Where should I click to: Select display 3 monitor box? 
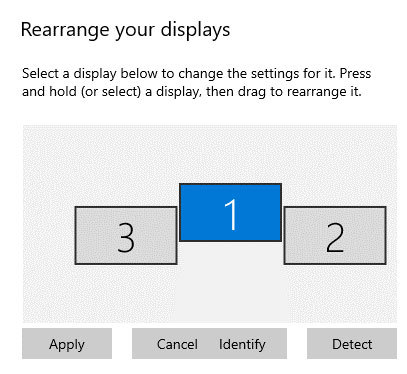[x=126, y=235]
